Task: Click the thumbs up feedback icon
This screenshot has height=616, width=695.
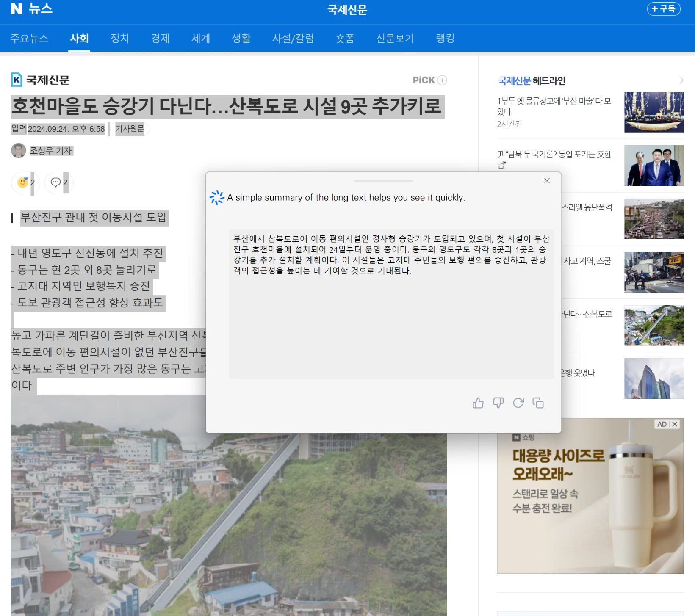Action: pos(478,403)
